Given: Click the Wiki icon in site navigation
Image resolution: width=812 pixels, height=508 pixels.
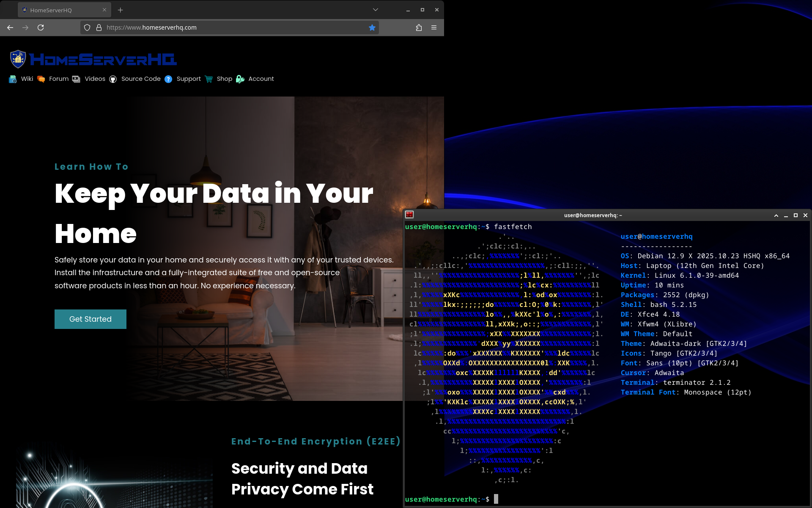Looking at the screenshot, I should click(x=13, y=79).
